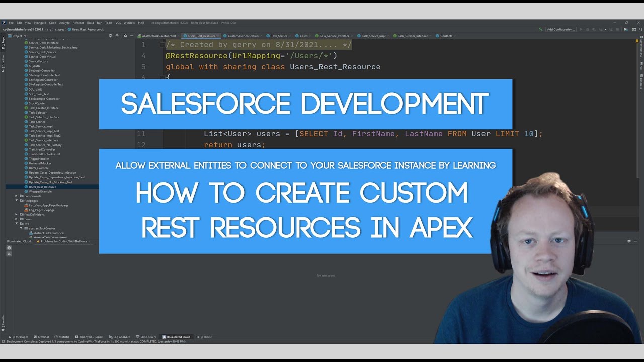Click the Debug icon in top toolbar
Screen dimensions: 644x362
[x=588, y=29]
